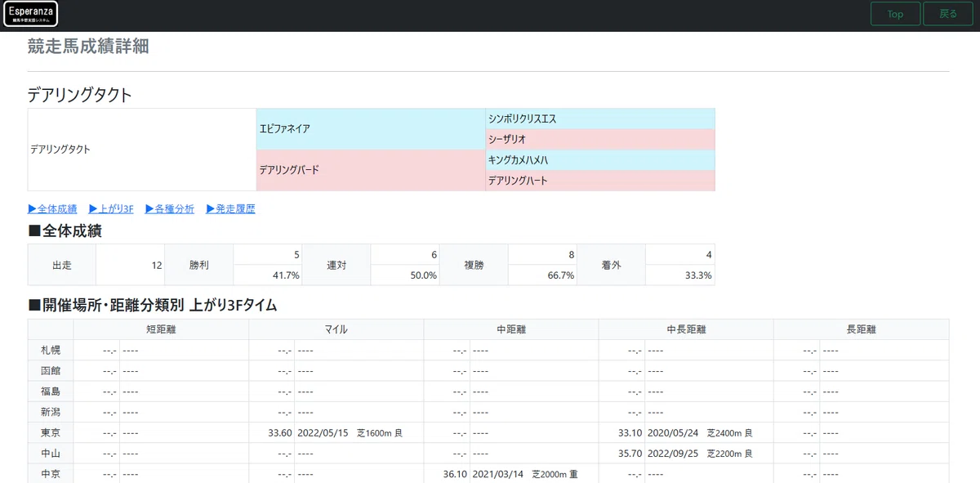The image size is (980, 483).
Task: Click ■開催場所・距離分類別 上がり3Fタイム heading
Action: (153, 306)
